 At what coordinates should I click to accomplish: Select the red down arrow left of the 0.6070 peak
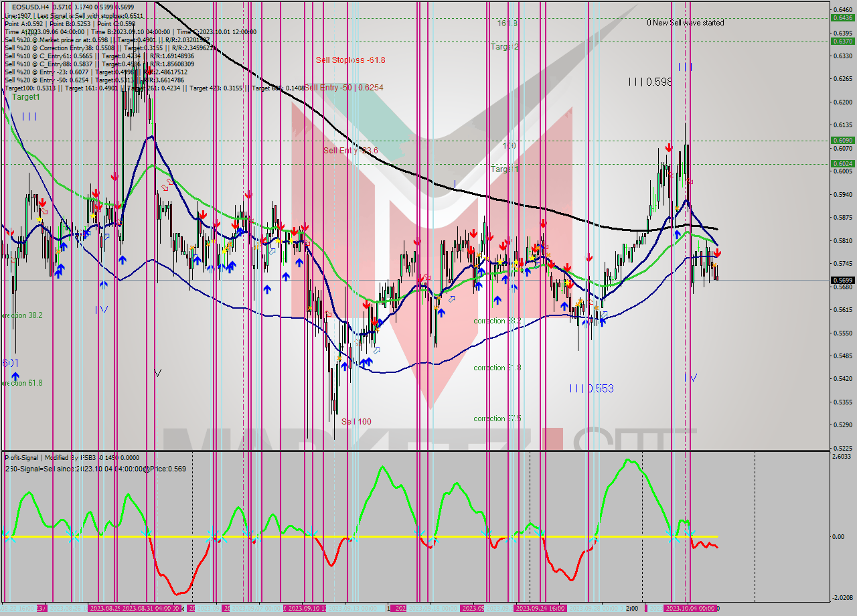click(x=668, y=147)
